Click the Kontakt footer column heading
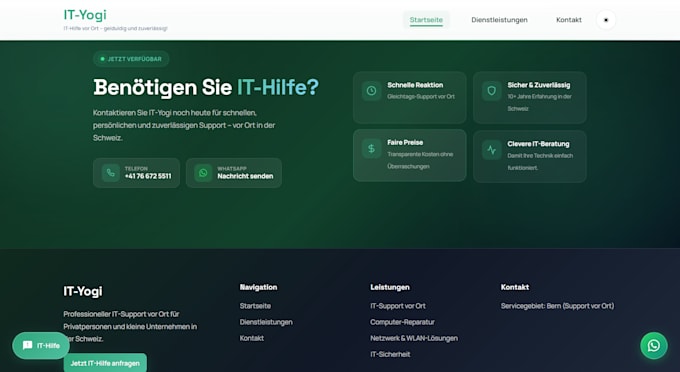The width and height of the screenshot is (680, 372). (514, 287)
